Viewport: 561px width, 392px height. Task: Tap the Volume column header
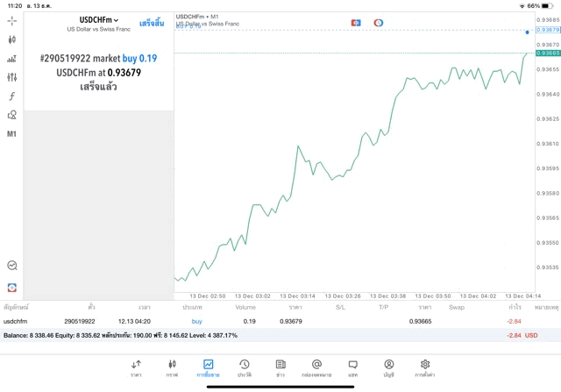[245, 307]
